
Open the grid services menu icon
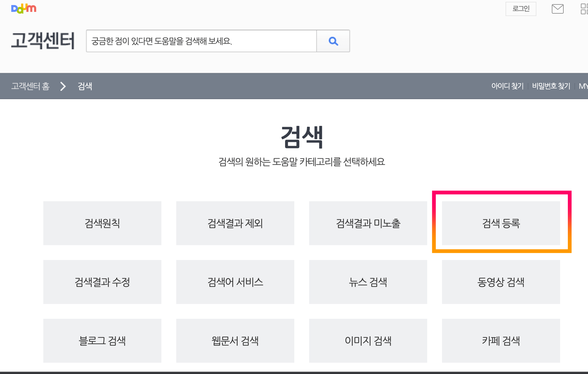pyautogui.click(x=584, y=9)
